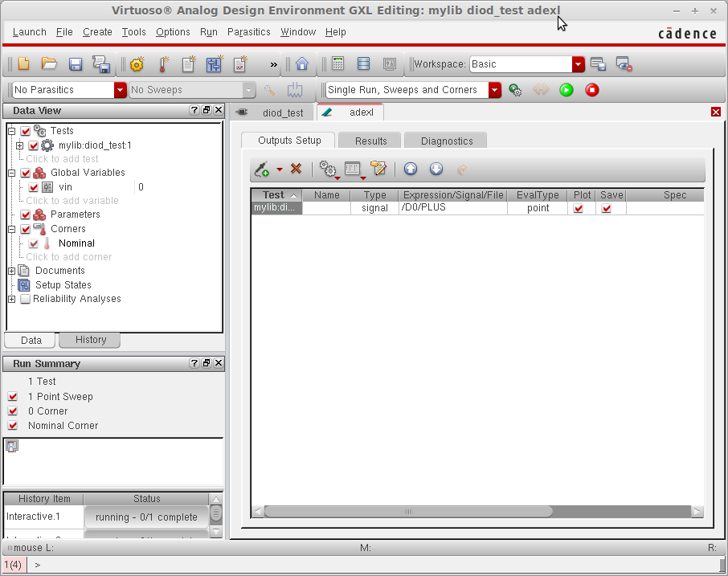Click the sliders setup state icon
The image size is (728, 576).
[x=214, y=64]
